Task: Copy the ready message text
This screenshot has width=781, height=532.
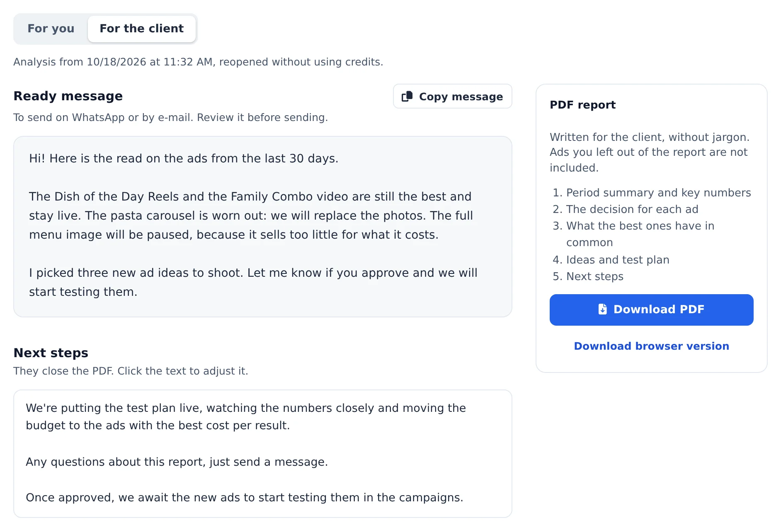Action: pos(453,97)
